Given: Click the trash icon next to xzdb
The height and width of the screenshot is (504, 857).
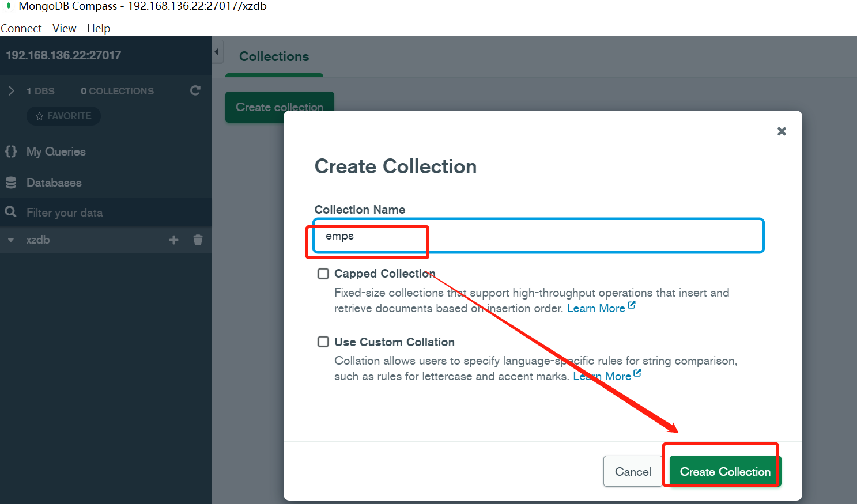Looking at the screenshot, I should (x=198, y=240).
